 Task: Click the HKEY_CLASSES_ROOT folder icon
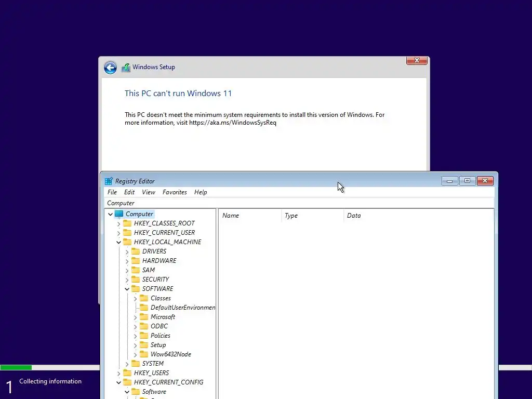coord(127,223)
